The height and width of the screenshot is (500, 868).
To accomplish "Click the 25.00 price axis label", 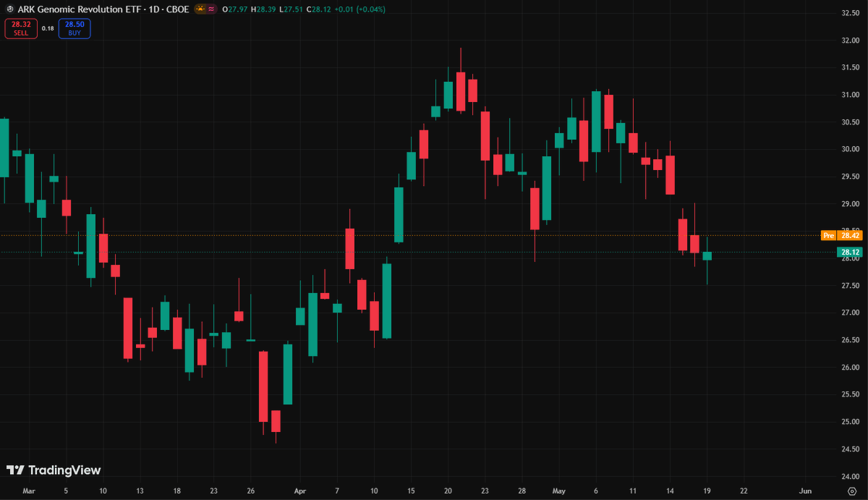I will pyautogui.click(x=850, y=422).
